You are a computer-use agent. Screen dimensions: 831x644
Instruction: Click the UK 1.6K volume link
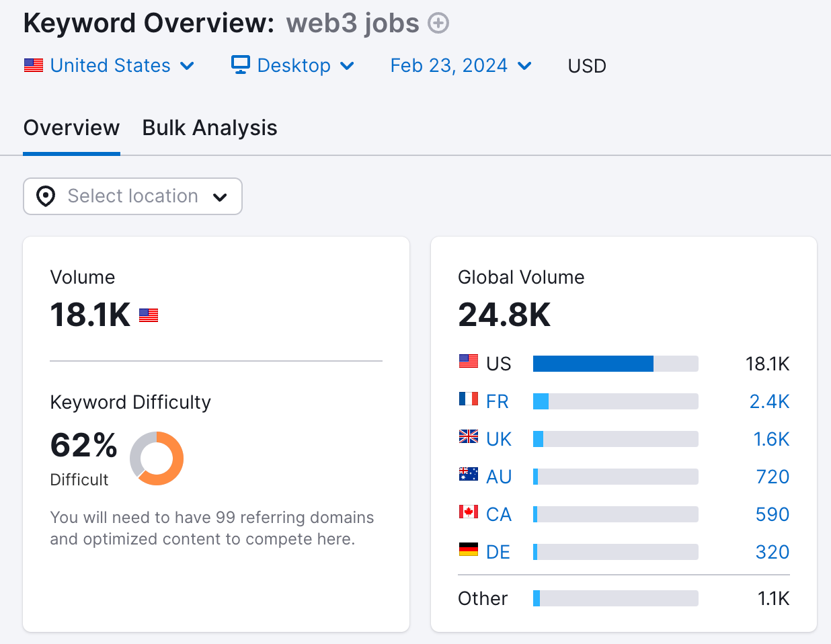(771, 439)
